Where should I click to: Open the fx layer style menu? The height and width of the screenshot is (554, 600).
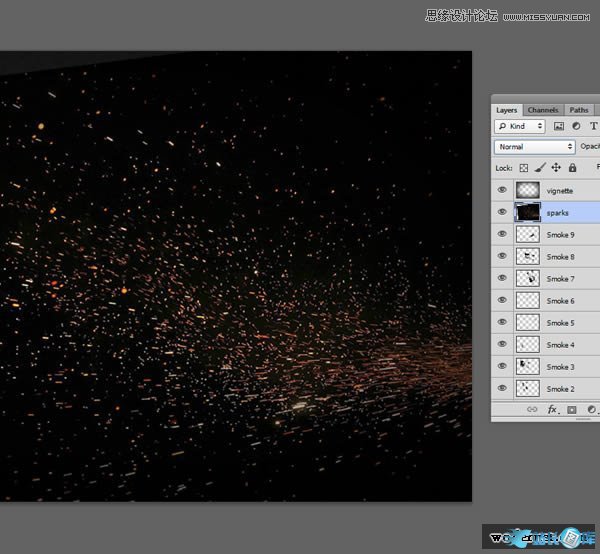click(x=552, y=409)
